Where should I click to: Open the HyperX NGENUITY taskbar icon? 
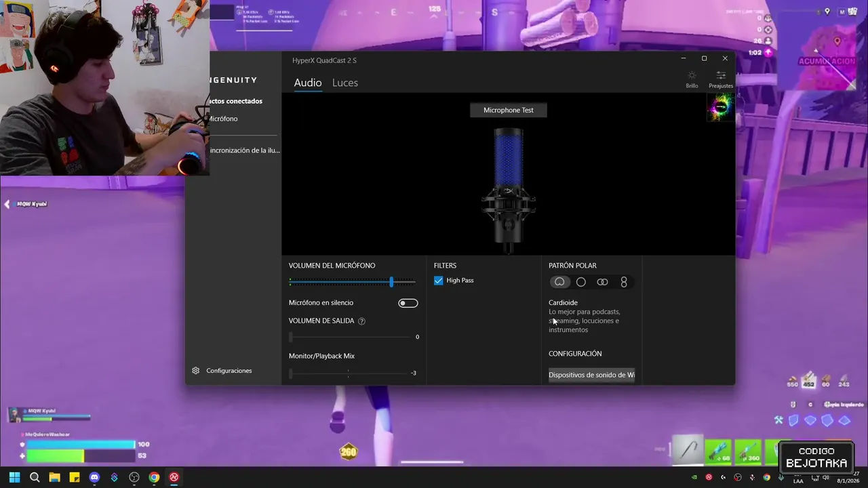point(174,477)
